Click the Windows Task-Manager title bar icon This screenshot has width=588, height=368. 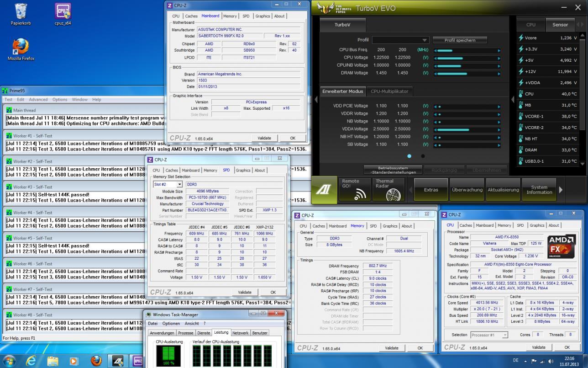pos(149,315)
